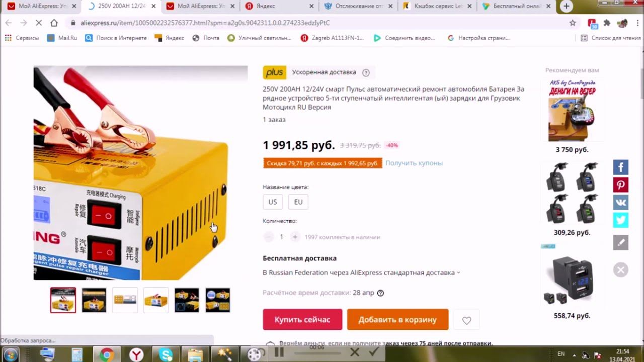Share product via VK icon
Screen dimensions: 644x362
click(x=620, y=202)
